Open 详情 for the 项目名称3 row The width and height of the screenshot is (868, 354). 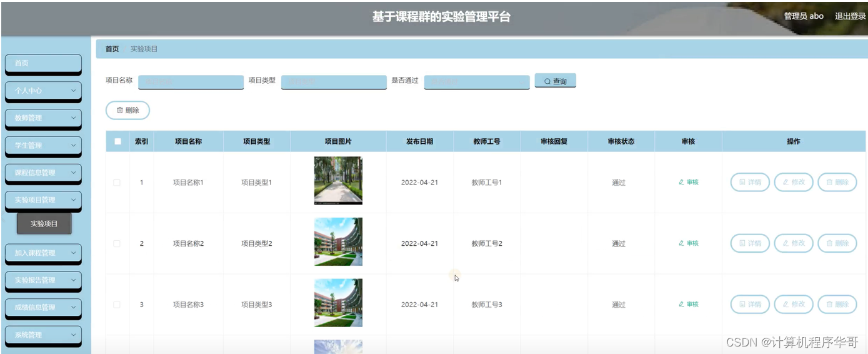(750, 304)
